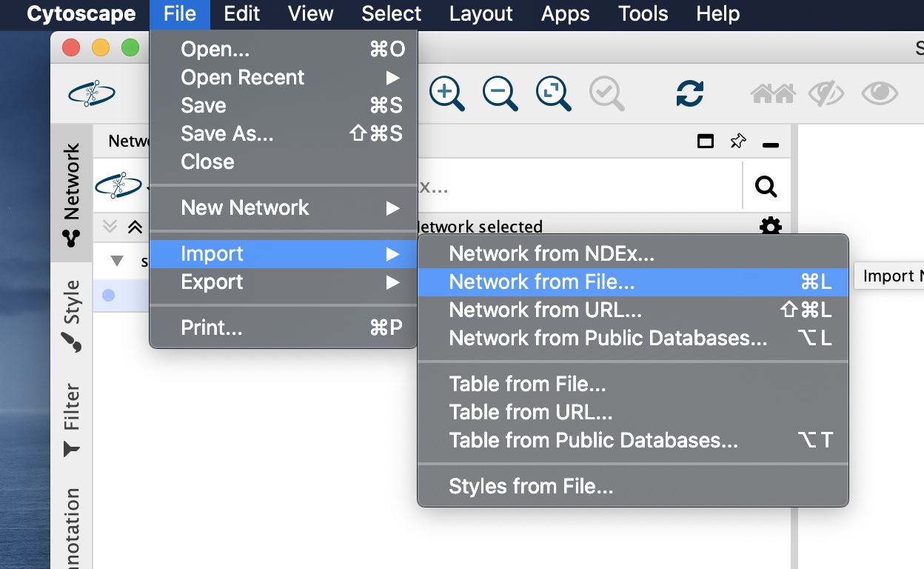
Task: Select Network from File... option
Action: coord(633,282)
